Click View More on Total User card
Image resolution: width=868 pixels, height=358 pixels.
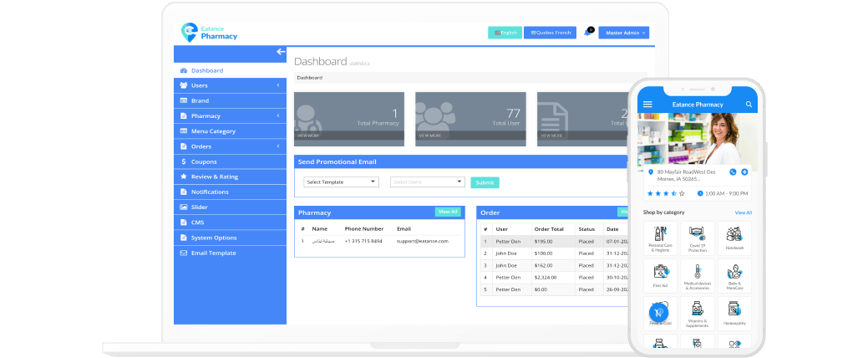click(431, 136)
